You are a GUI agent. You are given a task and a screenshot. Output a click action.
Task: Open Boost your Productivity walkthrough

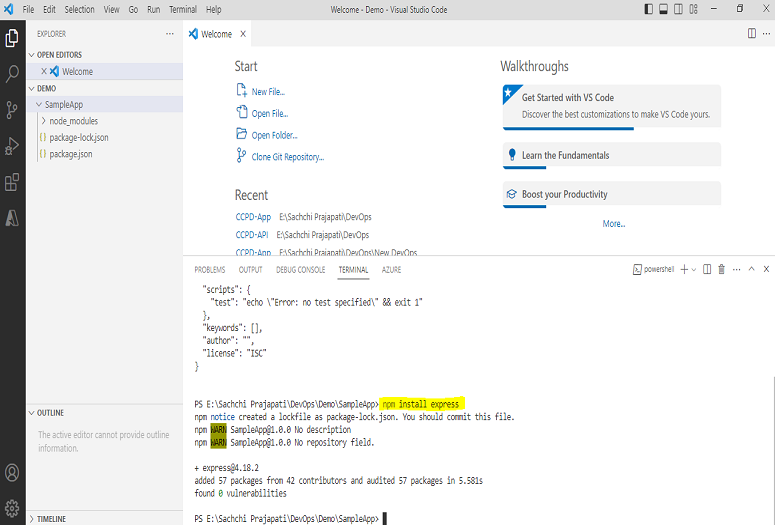(612, 194)
